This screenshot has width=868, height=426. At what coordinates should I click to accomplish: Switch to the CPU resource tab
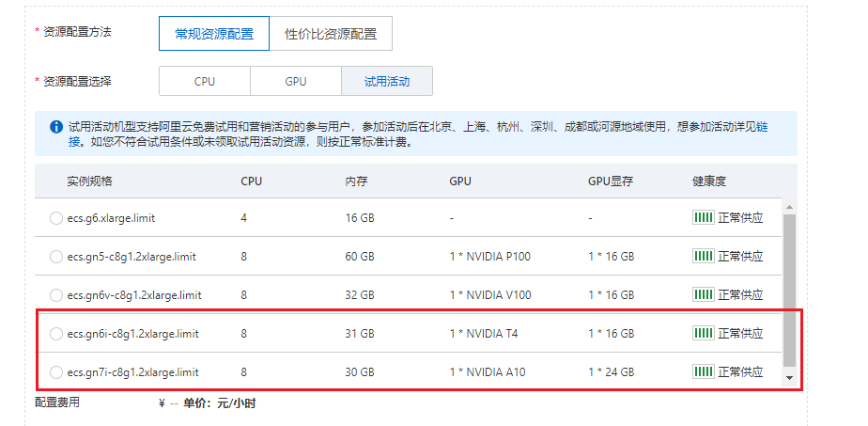point(204,82)
